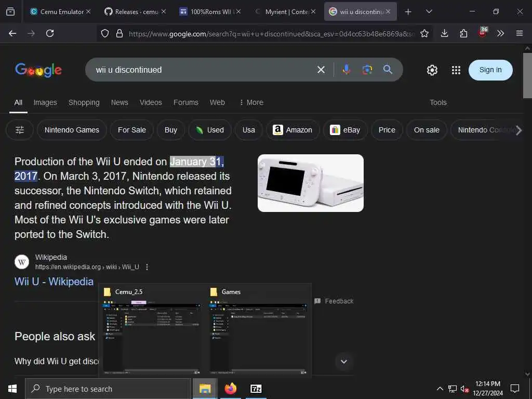Start voice search with microphone icon

tap(346, 70)
